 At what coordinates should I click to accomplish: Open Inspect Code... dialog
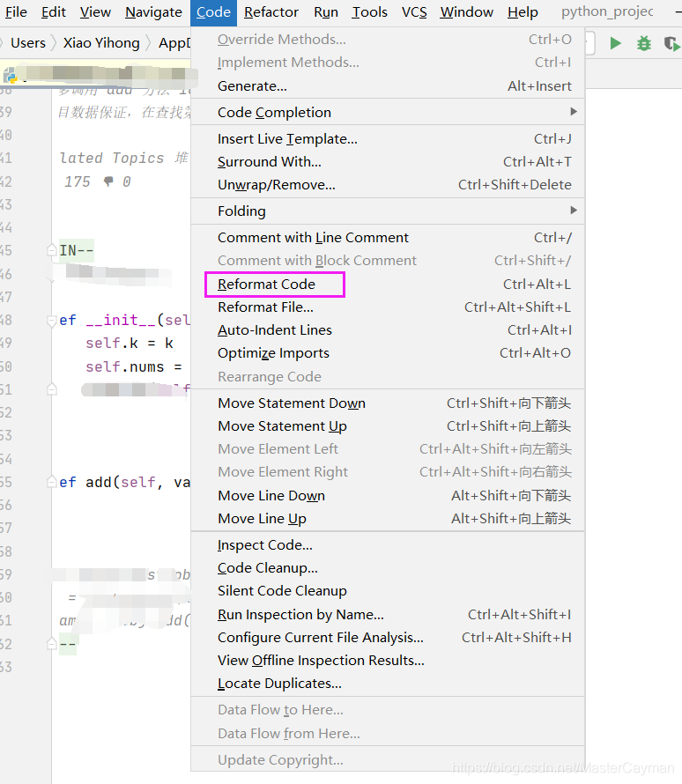pyautogui.click(x=388, y=545)
